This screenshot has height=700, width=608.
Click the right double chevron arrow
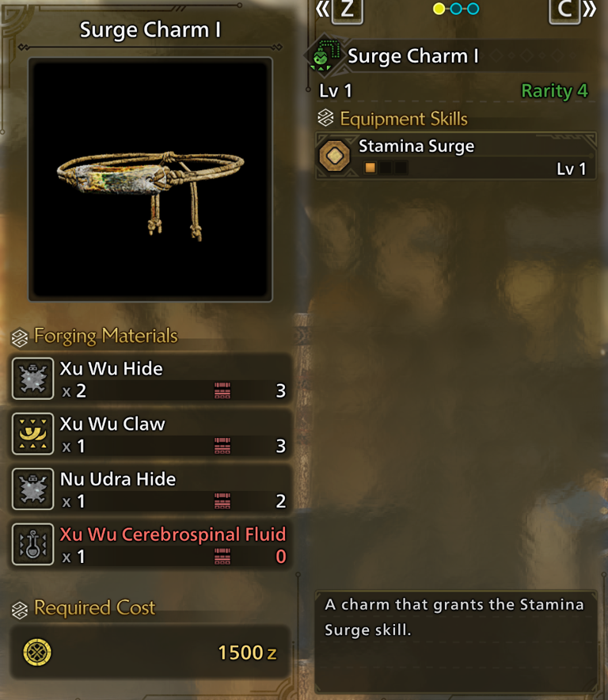[589, 9]
